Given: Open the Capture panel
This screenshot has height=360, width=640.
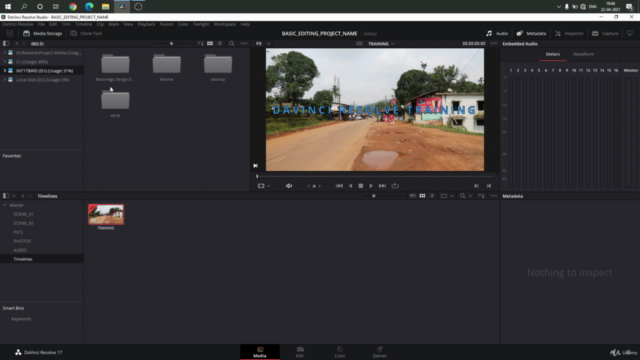Looking at the screenshot, I should [x=605, y=33].
